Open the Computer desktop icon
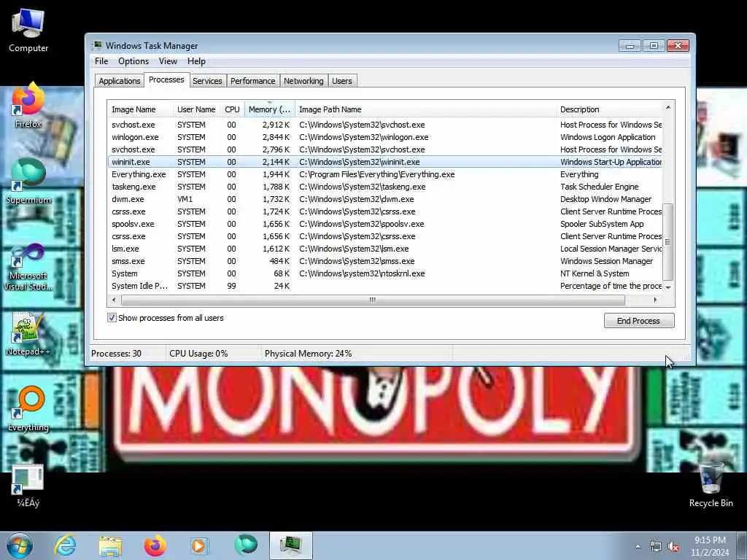Image resolution: width=747 pixels, height=560 pixels. point(28,31)
